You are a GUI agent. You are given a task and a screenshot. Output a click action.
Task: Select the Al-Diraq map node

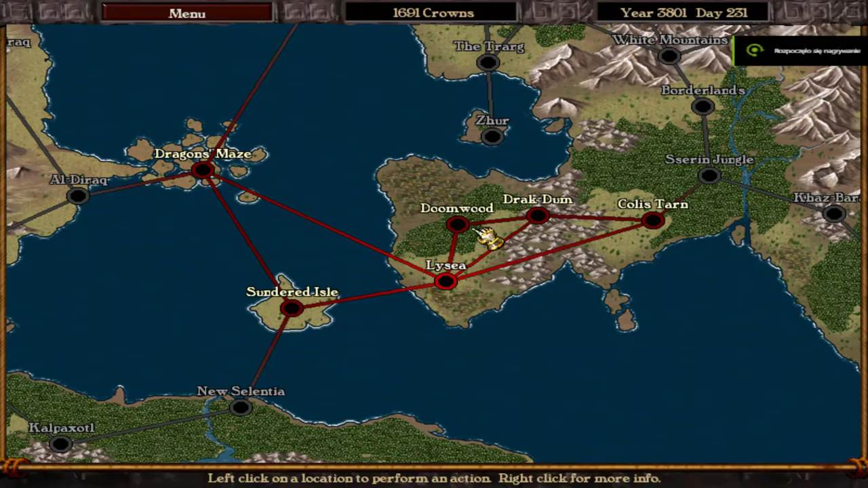78,197
